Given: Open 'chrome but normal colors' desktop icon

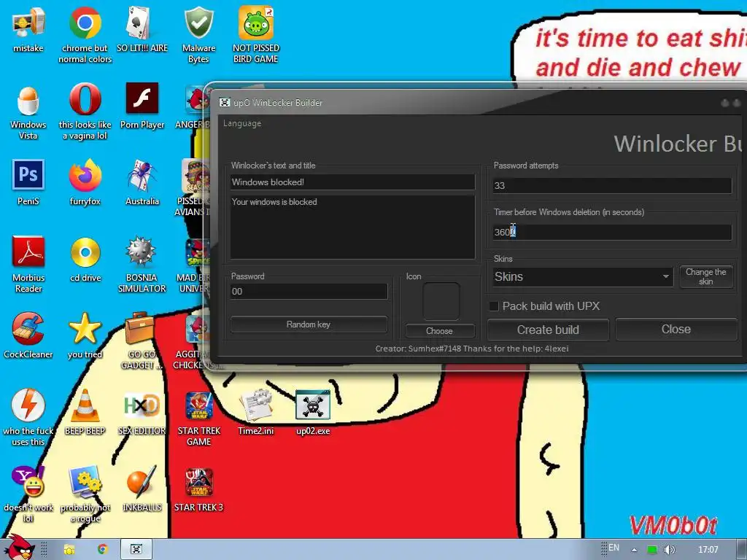Looking at the screenshot, I should (85, 23).
